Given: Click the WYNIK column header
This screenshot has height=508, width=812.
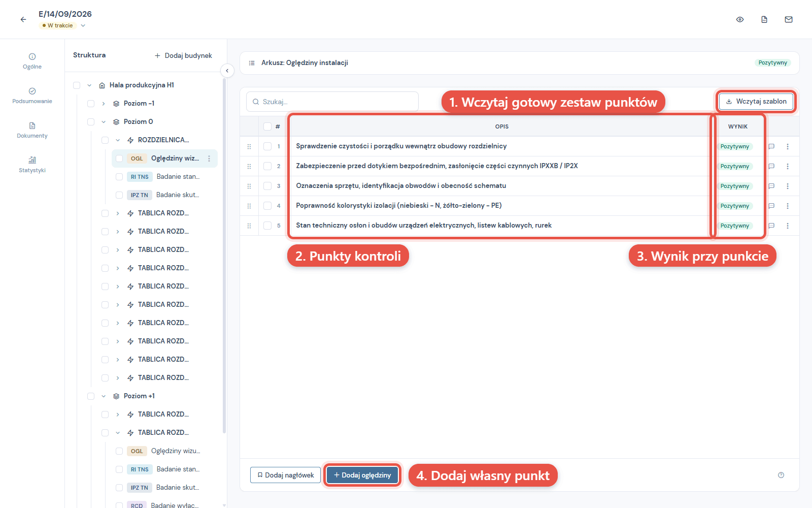Looking at the screenshot, I should pos(738,126).
